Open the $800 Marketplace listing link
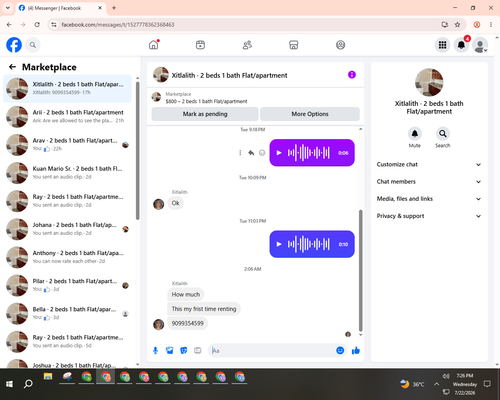 click(x=206, y=101)
